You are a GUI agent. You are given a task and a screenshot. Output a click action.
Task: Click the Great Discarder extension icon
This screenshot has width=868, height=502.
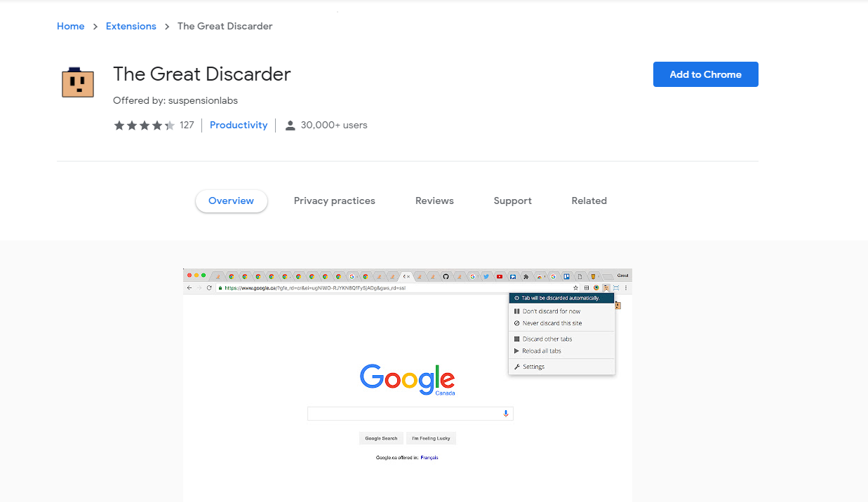[x=78, y=81]
